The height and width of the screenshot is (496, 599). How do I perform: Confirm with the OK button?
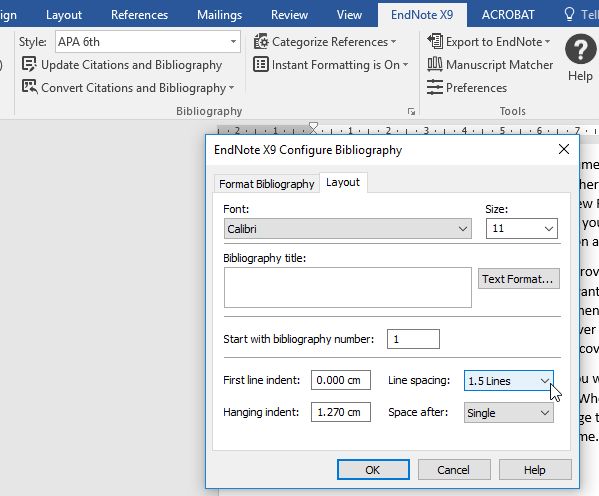[x=373, y=469]
